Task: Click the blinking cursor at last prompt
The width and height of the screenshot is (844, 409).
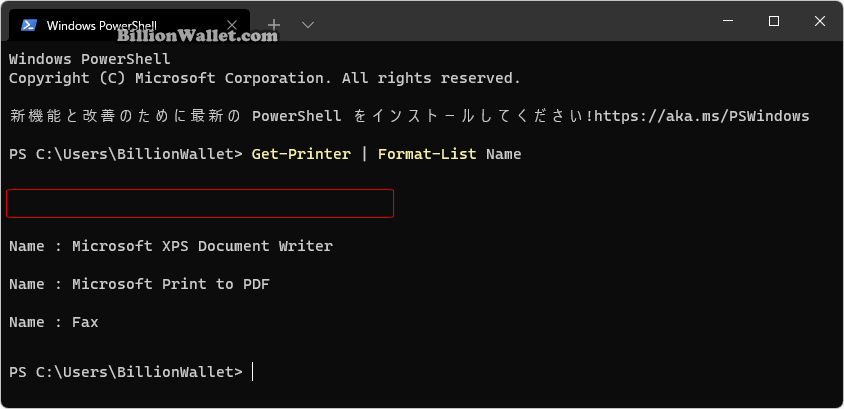Action: (x=252, y=372)
